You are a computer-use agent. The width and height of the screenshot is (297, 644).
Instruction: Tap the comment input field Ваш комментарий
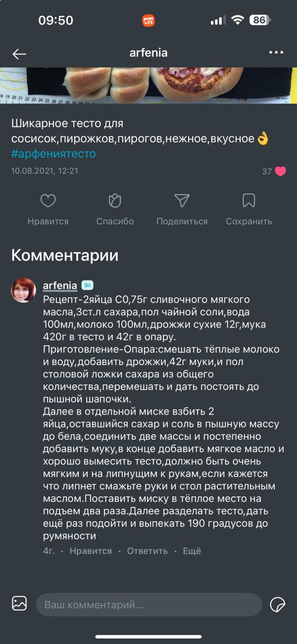pyautogui.click(x=148, y=604)
